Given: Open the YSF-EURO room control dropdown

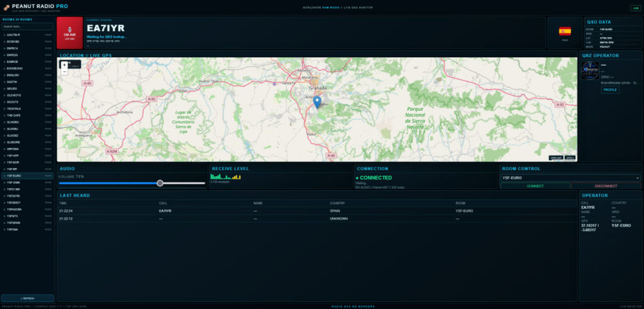Looking at the screenshot, I should point(570,178).
